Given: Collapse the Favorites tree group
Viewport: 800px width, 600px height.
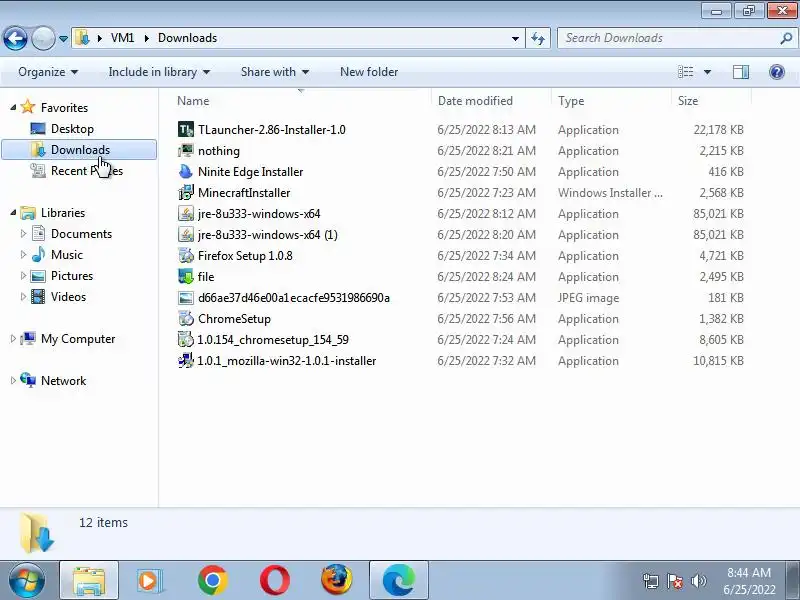Looking at the screenshot, I should tap(13, 108).
